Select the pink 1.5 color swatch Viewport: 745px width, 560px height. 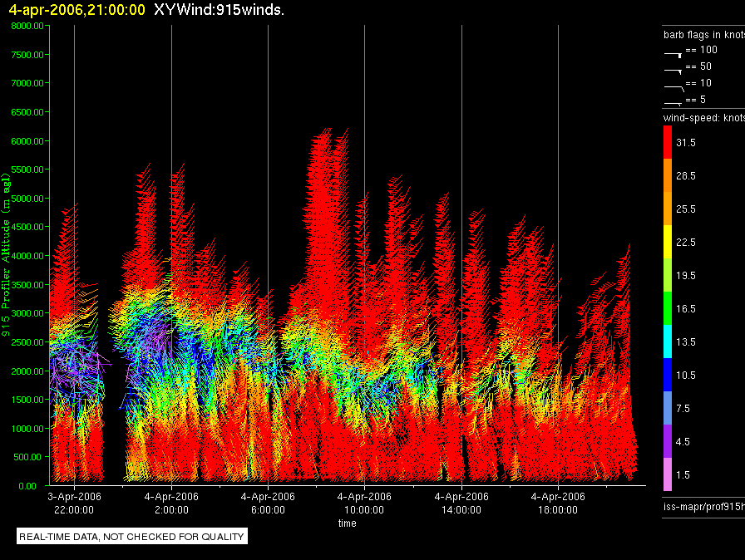tap(668, 474)
